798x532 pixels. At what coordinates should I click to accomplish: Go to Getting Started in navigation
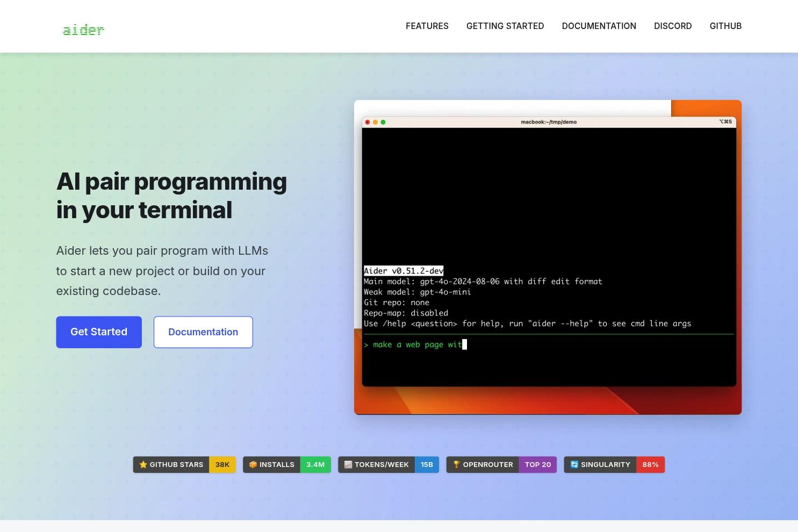click(x=505, y=26)
